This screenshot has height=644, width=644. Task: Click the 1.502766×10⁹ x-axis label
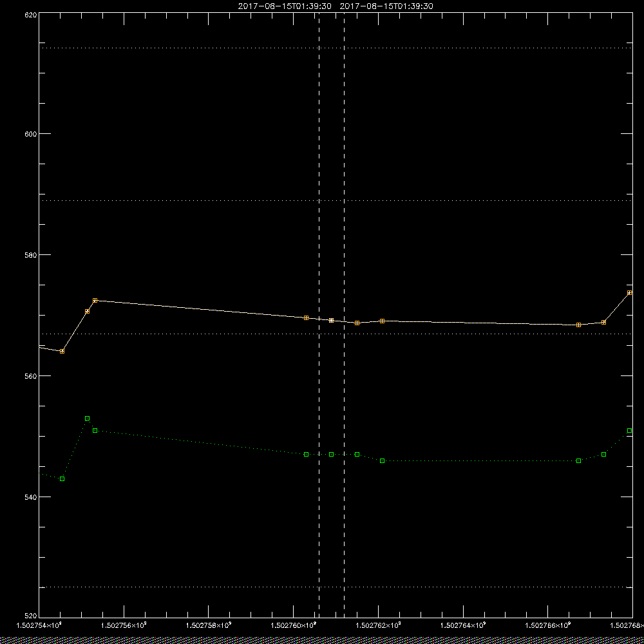tap(548, 625)
